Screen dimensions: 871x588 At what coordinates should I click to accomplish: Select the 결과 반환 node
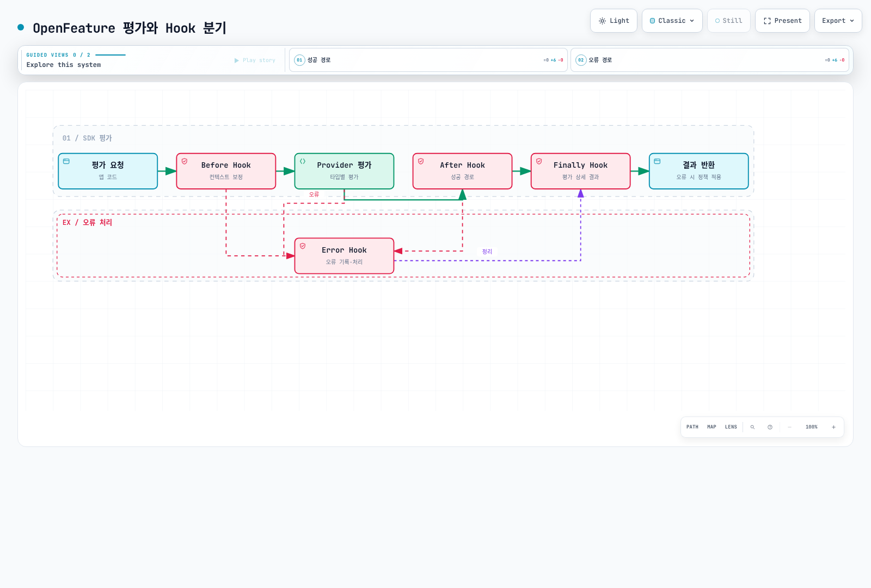click(698, 171)
